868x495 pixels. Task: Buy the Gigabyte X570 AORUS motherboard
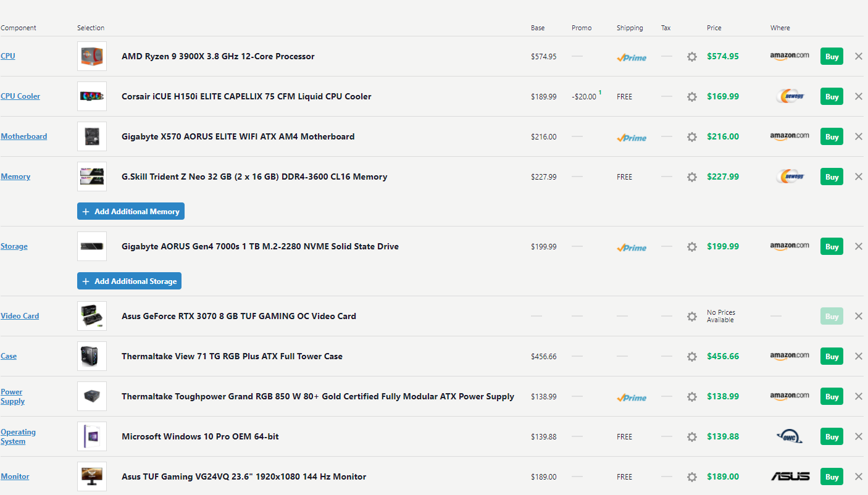pyautogui.click(x=832, y=136)
